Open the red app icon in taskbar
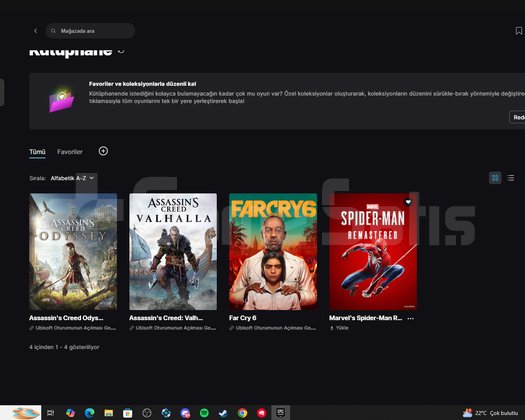The width and height of the screenshot is (525, 420). (261, 413)
